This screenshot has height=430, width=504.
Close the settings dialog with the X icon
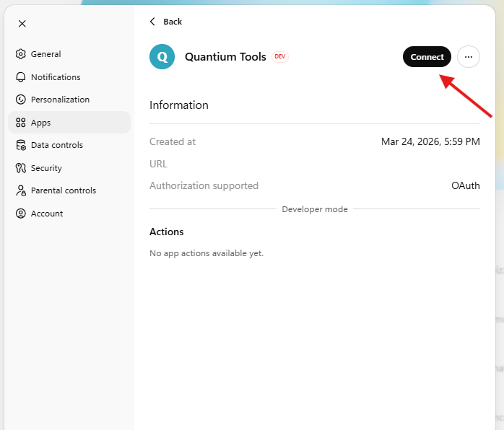click(22, 23)
